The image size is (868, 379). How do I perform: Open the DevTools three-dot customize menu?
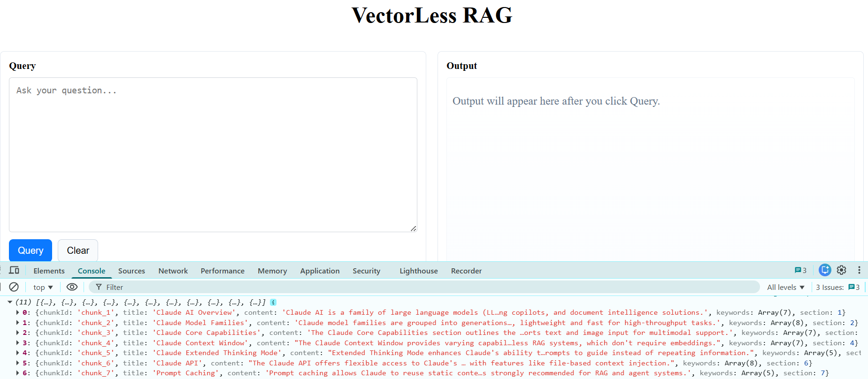[x=859, y=270]
